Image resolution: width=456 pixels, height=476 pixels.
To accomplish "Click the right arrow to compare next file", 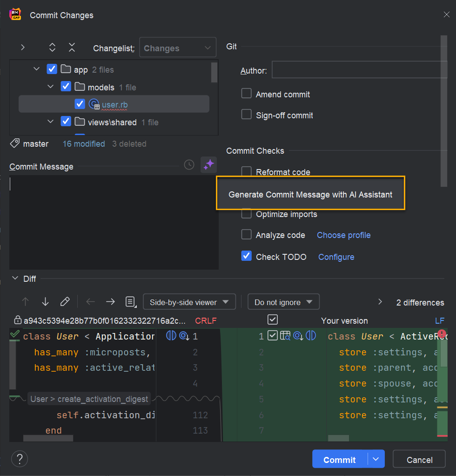I will click(110, 302).
